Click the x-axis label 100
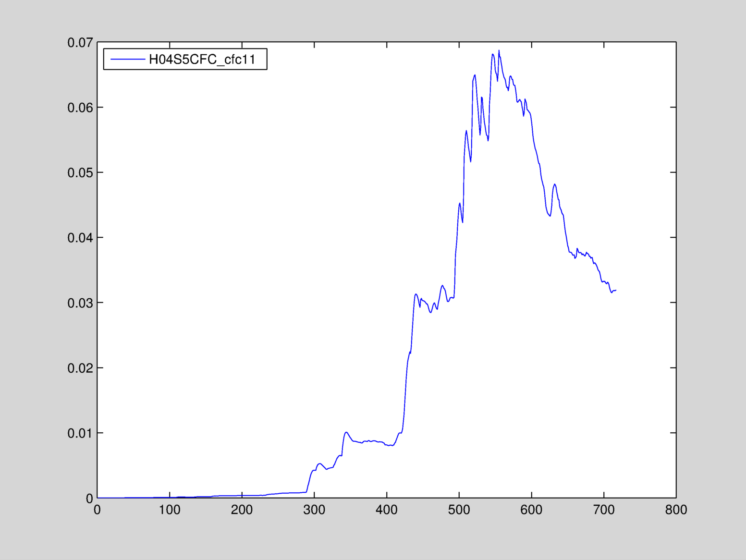The image size is (746, 560). coord(170,510)
